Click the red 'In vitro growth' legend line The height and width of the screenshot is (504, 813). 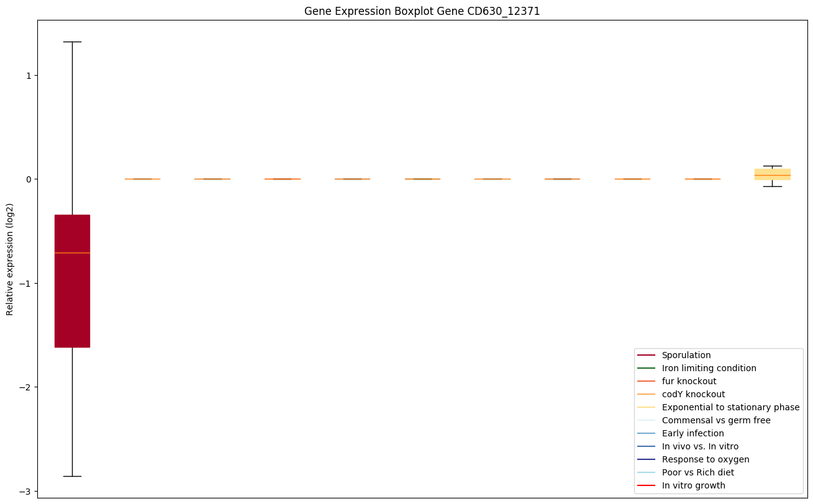click(x=646, y=486)
